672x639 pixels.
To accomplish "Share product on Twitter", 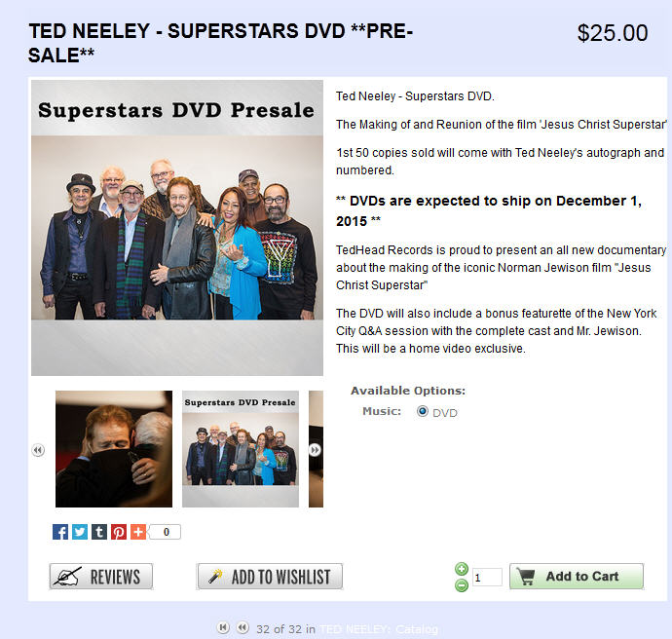I will pyautogui.click(x=80, y=532).
